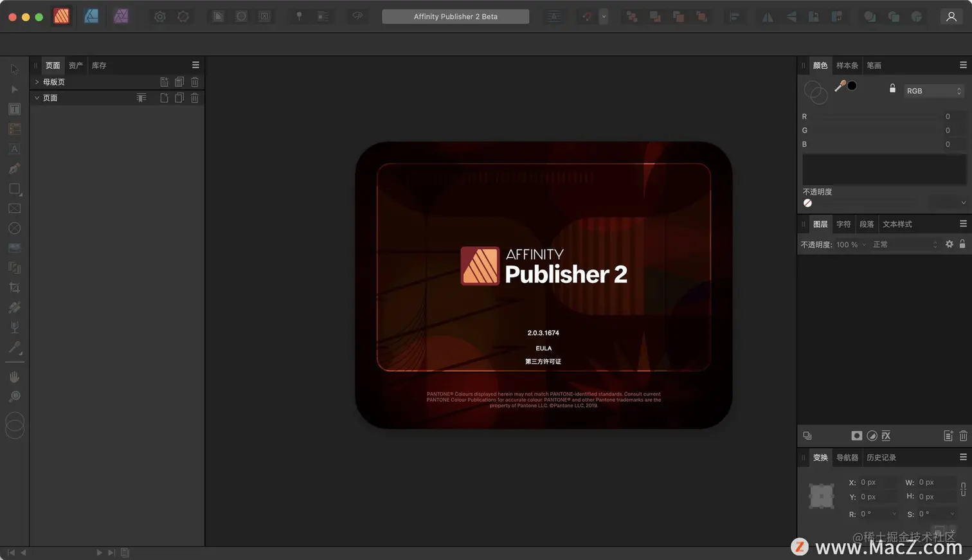Select the Node tool arrow

coord(15,89)
